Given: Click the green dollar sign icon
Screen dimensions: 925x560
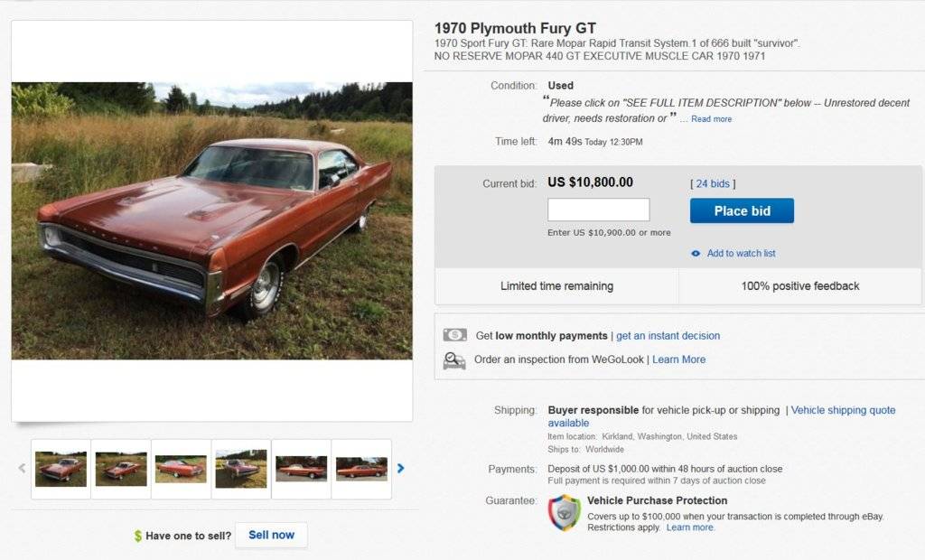Looking at the screenshot, I should coord(138,536).
